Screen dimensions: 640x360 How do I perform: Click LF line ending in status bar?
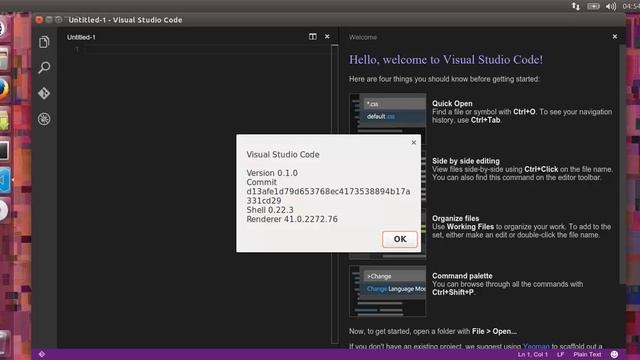click(560, 354)
